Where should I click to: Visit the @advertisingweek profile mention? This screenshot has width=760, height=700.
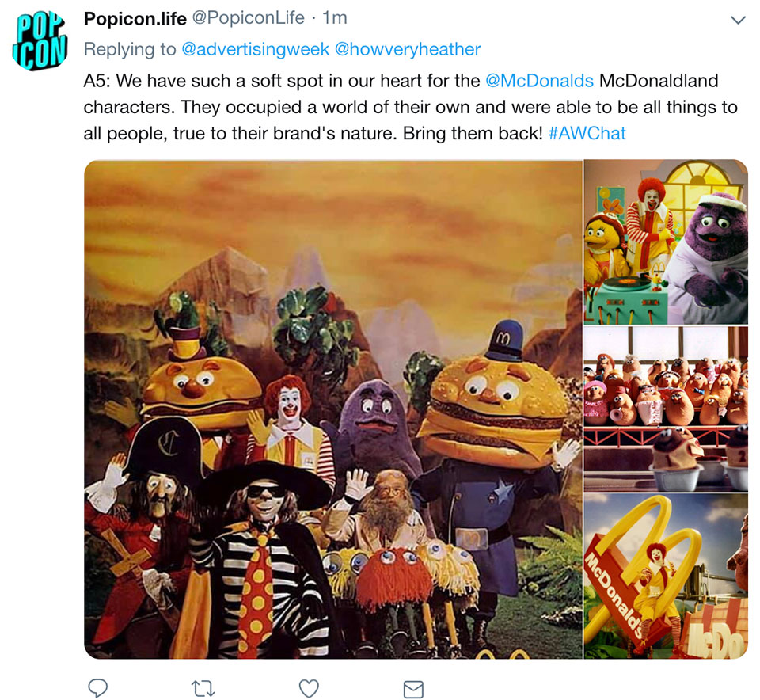coord(255,49)
